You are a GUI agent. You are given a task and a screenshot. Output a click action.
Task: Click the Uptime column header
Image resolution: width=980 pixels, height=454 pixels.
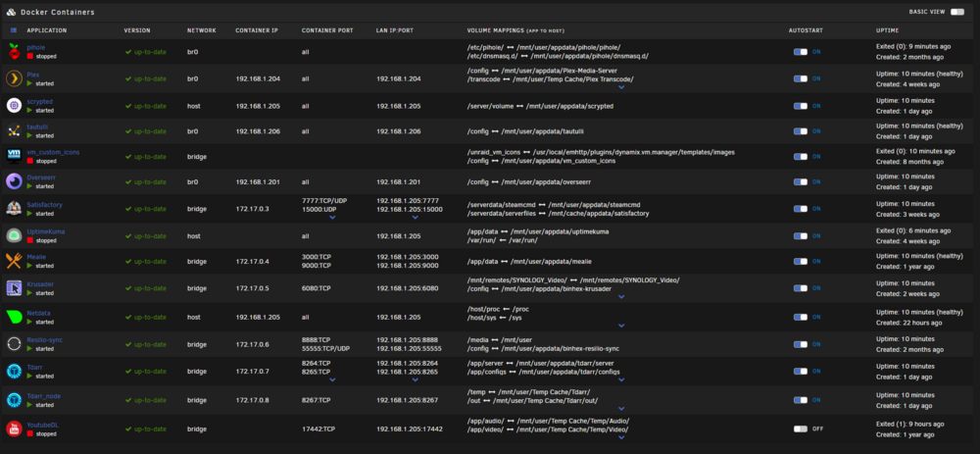tap(888, 30)
